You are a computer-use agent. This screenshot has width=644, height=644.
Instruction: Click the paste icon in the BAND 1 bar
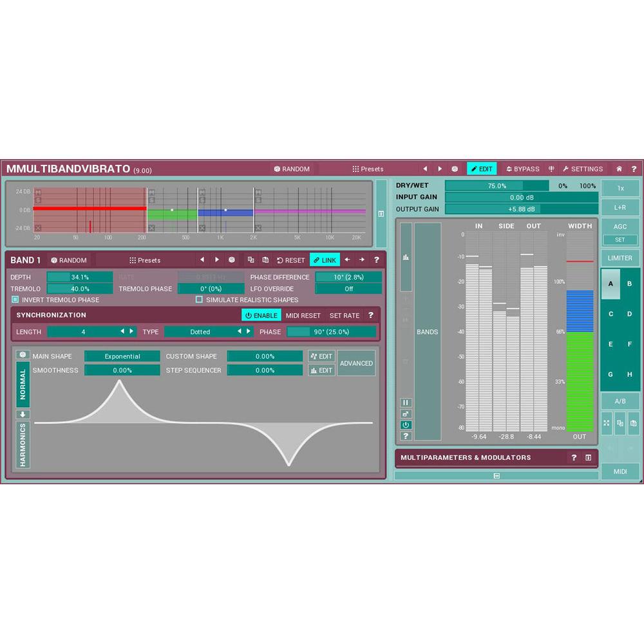[x=265, y=260]
